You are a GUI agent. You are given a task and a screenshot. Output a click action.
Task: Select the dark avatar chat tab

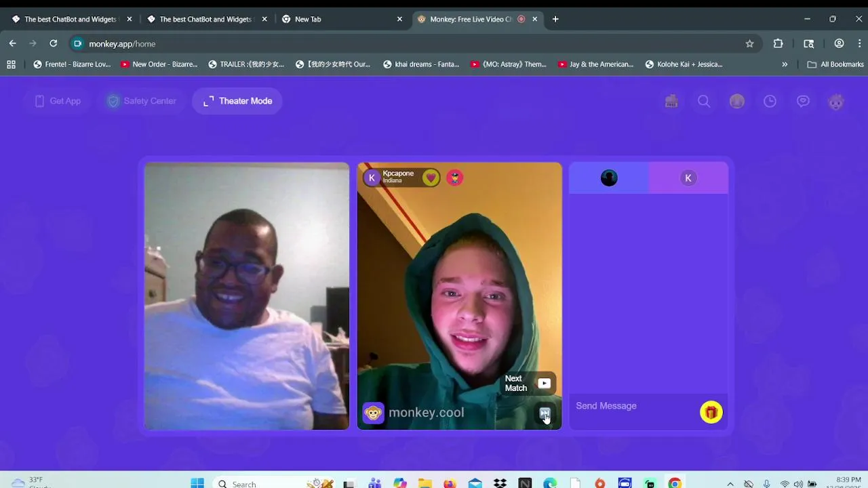pos(609,178)
